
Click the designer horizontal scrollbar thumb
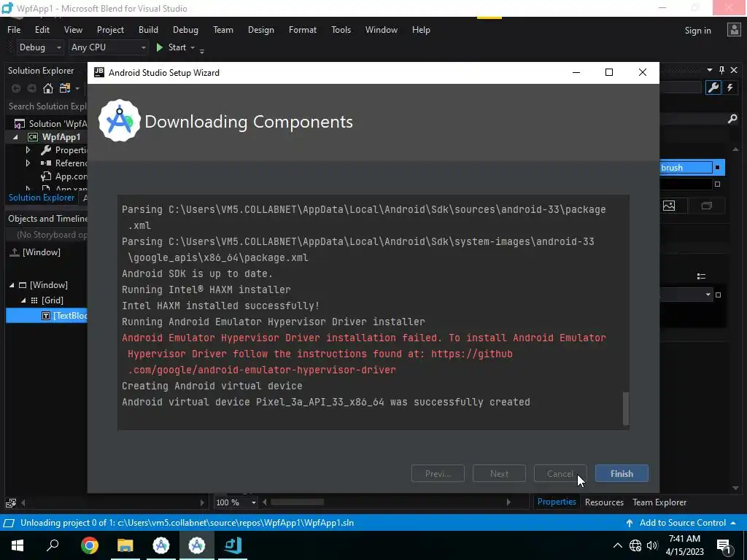298,502
